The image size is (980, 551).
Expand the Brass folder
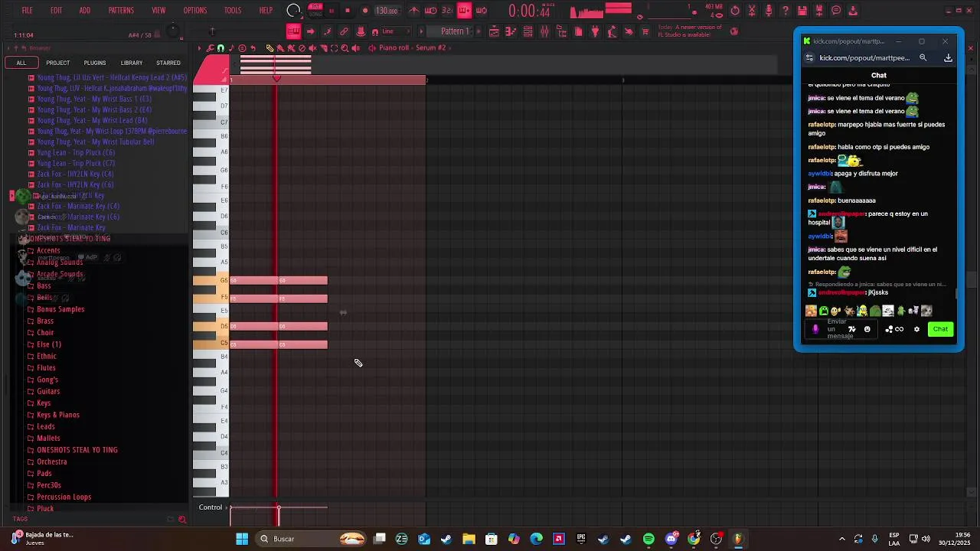(45, 321)
